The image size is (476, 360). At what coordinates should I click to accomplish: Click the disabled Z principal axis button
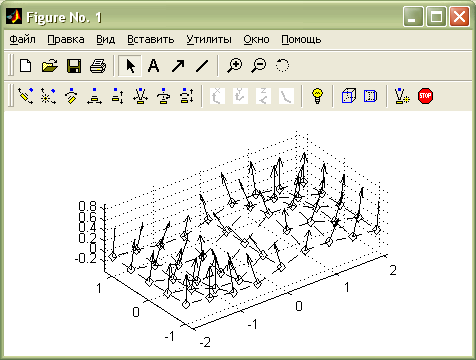tap(263, 96)
